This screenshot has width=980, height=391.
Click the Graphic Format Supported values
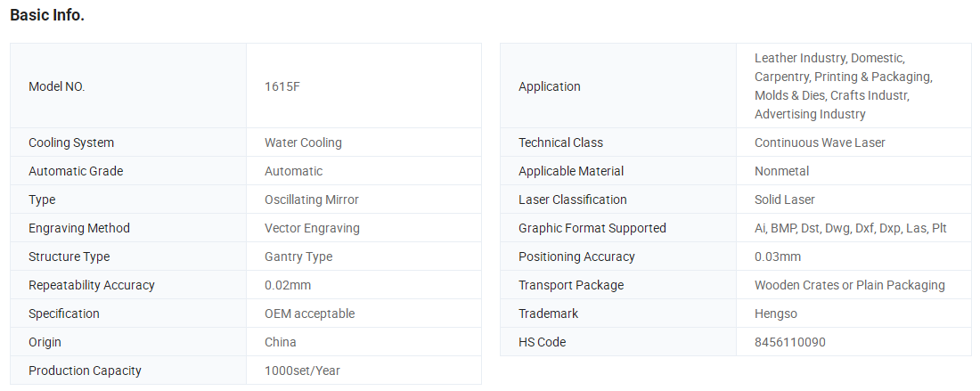point(850,229)
